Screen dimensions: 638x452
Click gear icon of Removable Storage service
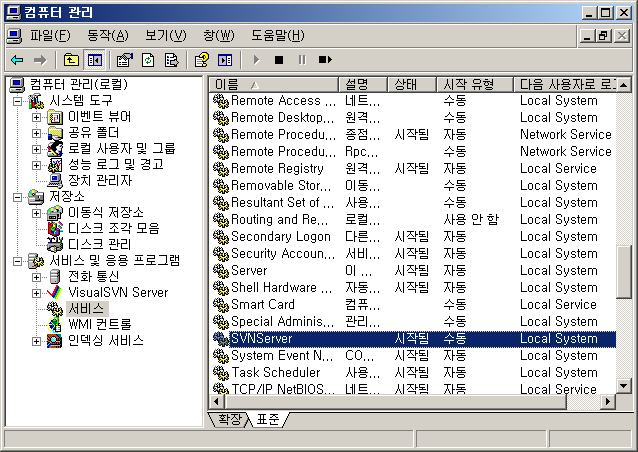coord(221,186)
